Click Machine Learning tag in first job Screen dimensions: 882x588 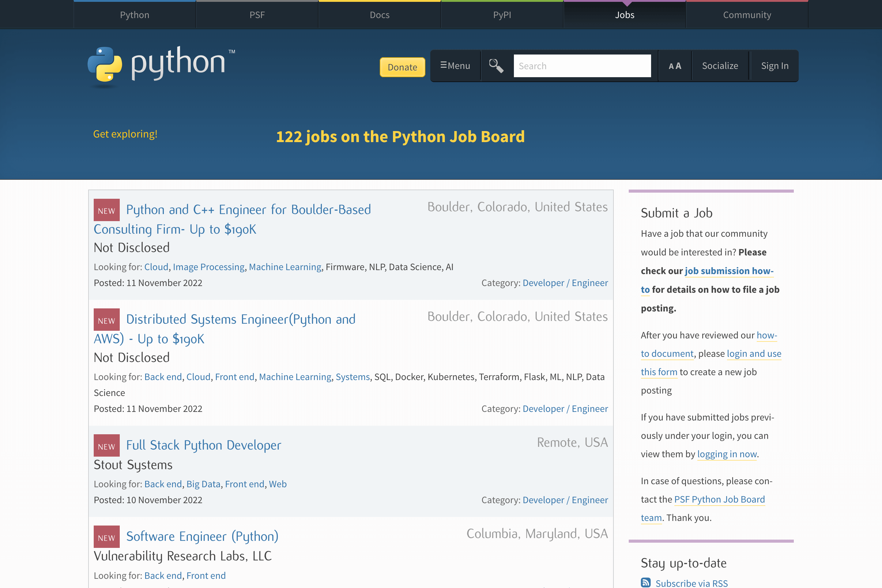[x=285, y=267]
